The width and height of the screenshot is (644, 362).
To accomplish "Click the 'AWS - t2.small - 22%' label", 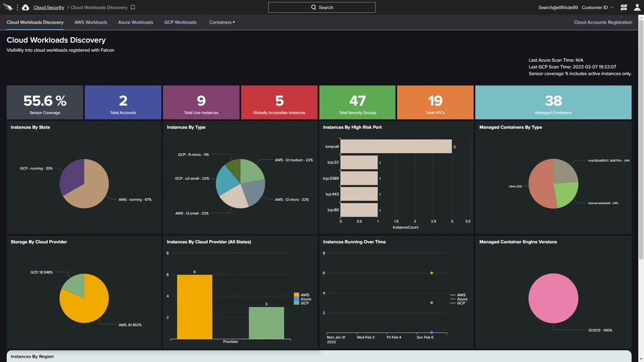I will coord(192,213).
